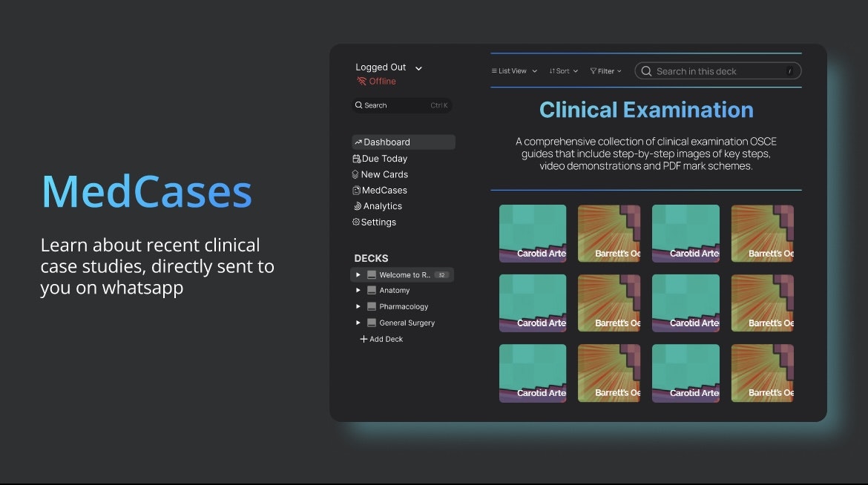The image size is (868, 485).
Task: Open the Dashboard page
Action: pos(403,142)
